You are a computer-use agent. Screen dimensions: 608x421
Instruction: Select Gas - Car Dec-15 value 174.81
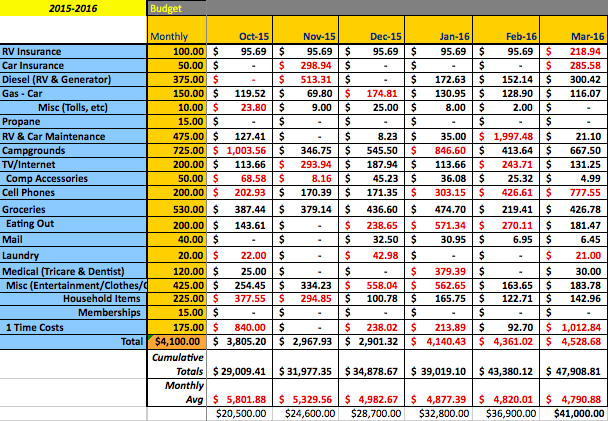[371, 93]
